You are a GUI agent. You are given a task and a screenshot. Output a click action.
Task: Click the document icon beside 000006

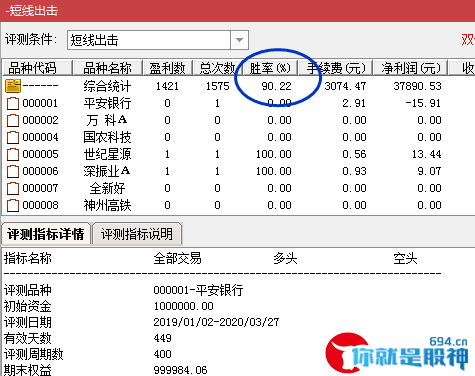pos(13,171)
